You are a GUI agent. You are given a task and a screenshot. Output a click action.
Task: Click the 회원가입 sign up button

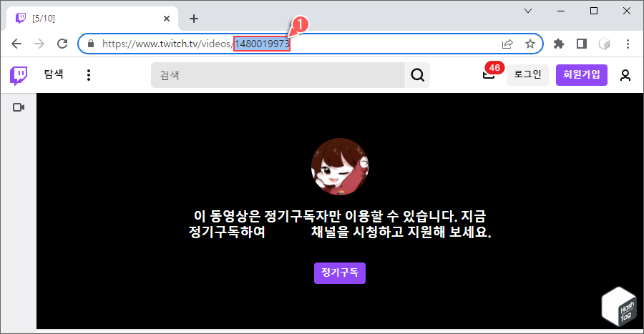tap(581, 74)
